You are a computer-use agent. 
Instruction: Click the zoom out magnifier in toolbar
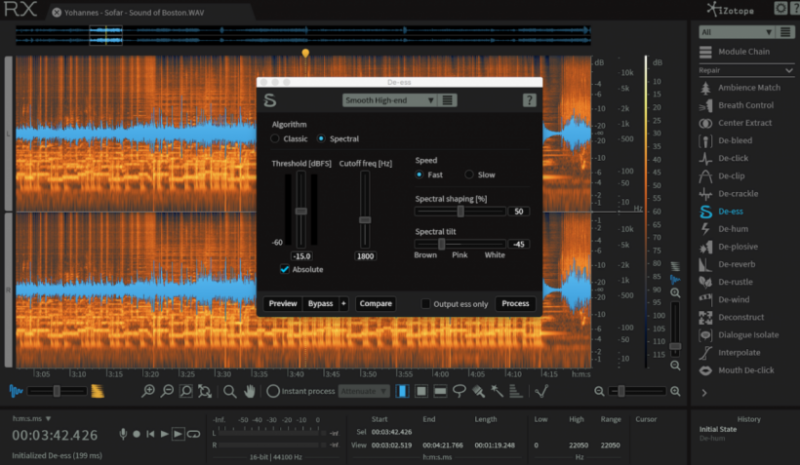click(167, 391)
